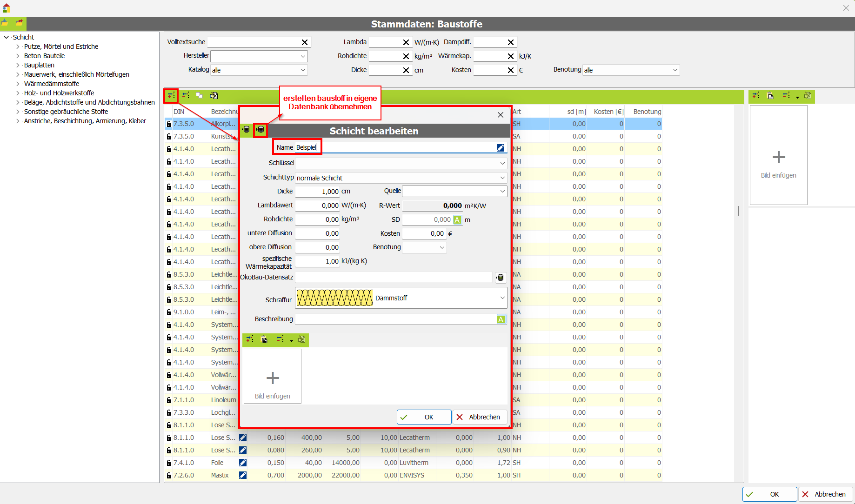
Task: Click Abbrechen in main window footer
Action: 825,494
